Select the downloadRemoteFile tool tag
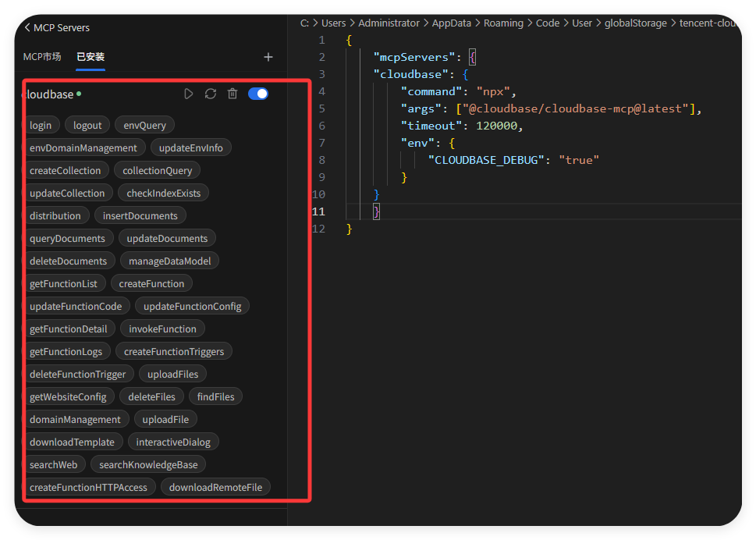Viewport: 756px width, 540px height. (215, 488)
